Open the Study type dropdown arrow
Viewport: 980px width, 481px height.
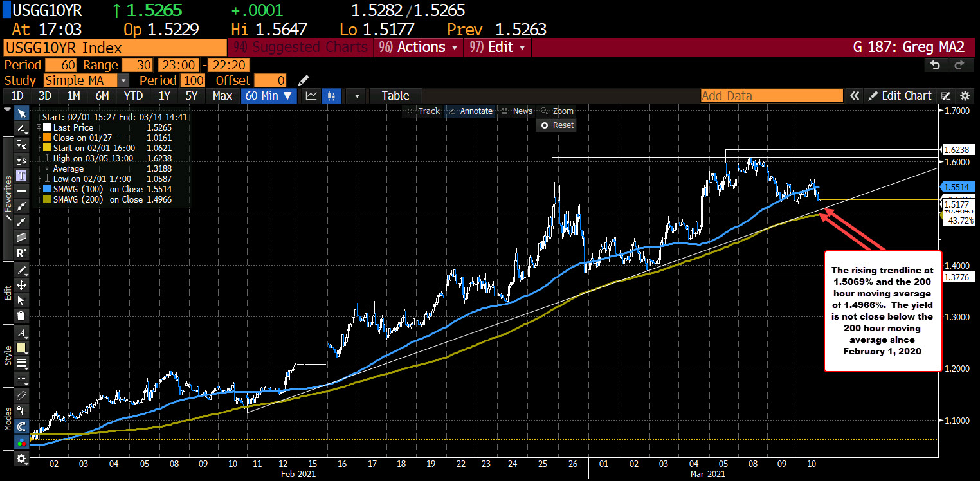(123, 80)
